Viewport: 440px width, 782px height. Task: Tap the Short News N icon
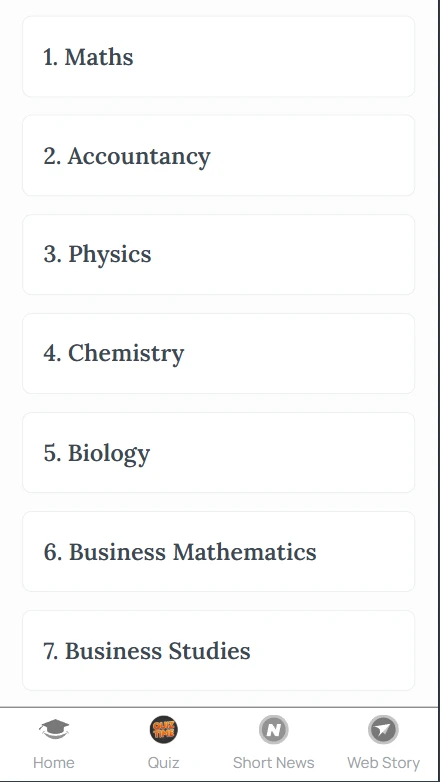[273, 730]
